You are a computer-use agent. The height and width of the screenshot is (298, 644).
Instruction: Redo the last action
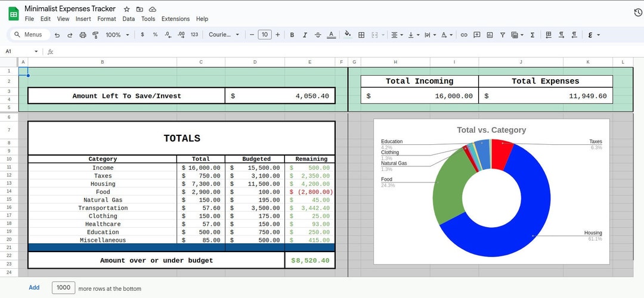[x=70, y=35]
